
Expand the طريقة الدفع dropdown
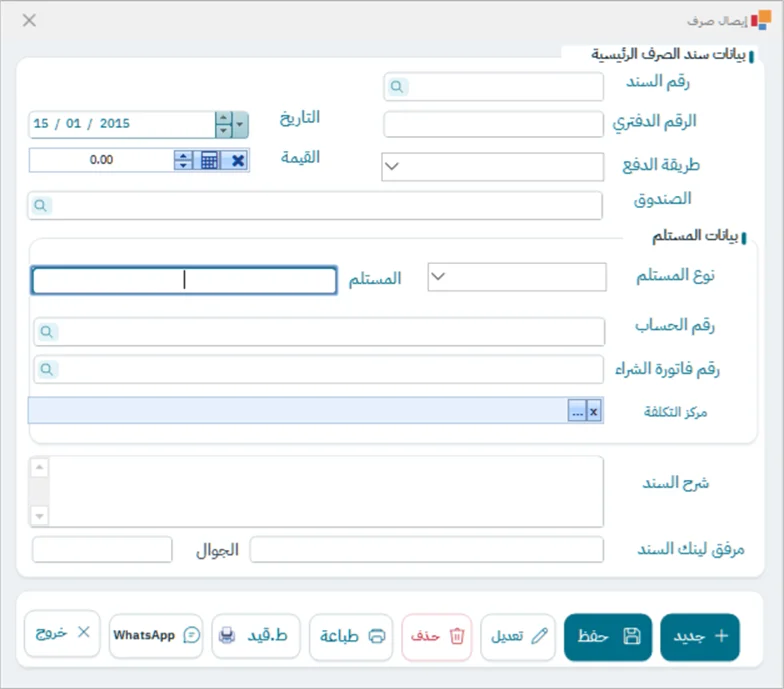pos(392,166)
